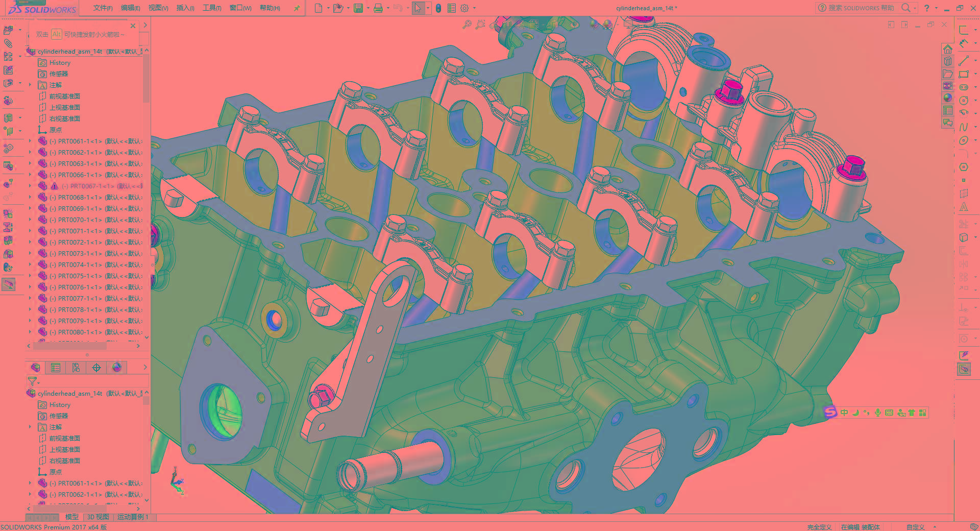This screenshot has width=980, height=531.
Task: Select the Polygon tool on right toolbar
Action: (964, 167)
